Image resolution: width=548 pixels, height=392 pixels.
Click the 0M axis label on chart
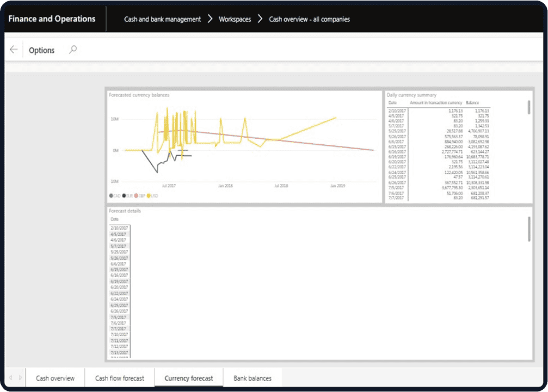point(115,150)
